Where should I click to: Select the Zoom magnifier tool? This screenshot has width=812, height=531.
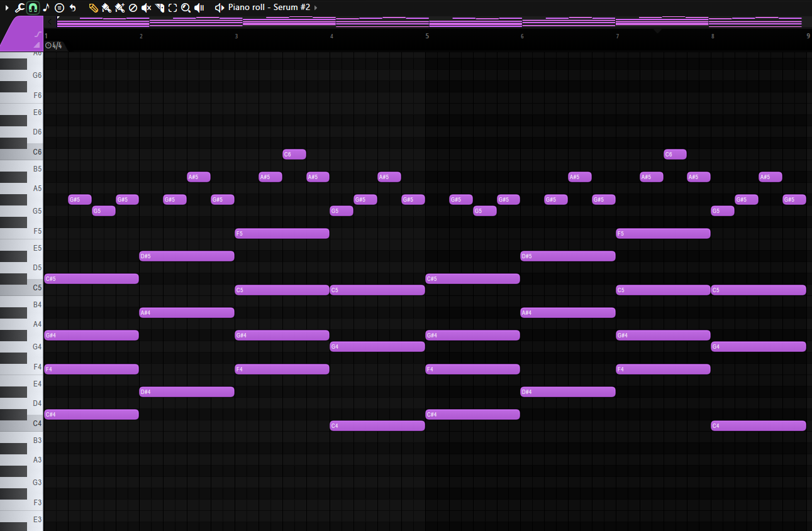(x=186, y=8)
